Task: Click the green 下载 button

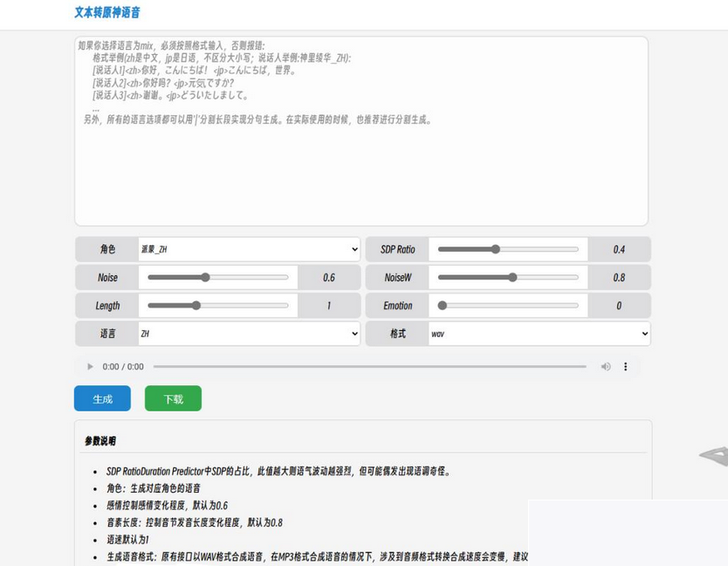Action: pyautogui.click(x=173, y=398)
